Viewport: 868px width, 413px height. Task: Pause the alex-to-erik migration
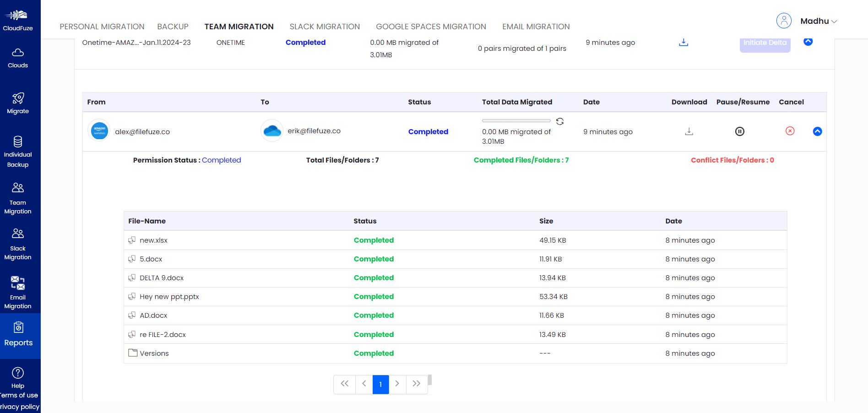(x=740, y=131)
